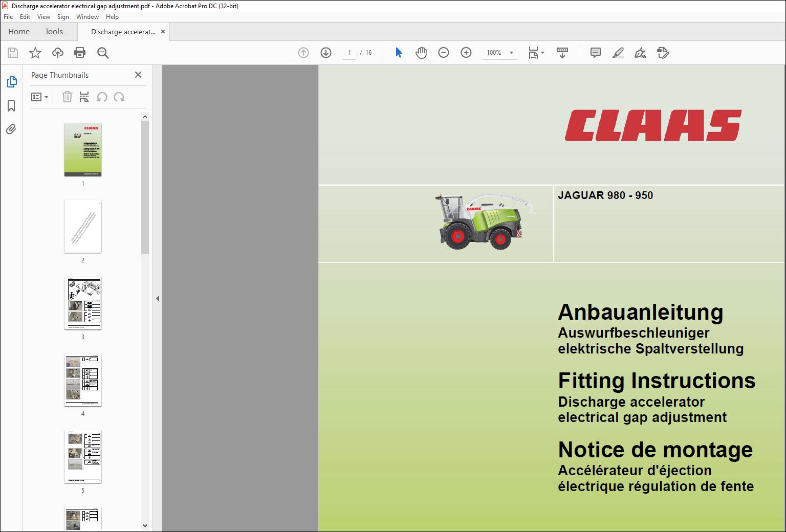The width and height of the screenshot is (786, 532).
Task: Click the page number input field
Action: tap(350, 53)
